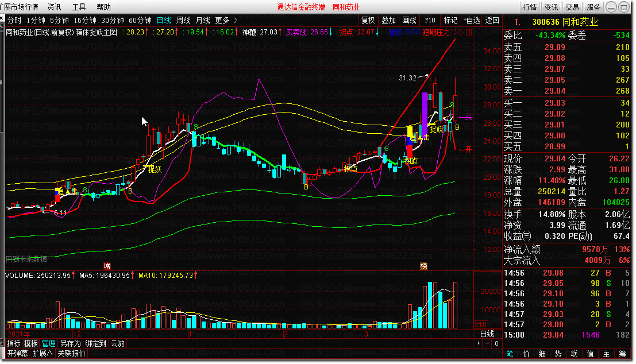Image resolution: width=636 pixels, height=364 pixels.
Task: Click the 卖一 ask price 29.04
Action: (x=555, y=91)
